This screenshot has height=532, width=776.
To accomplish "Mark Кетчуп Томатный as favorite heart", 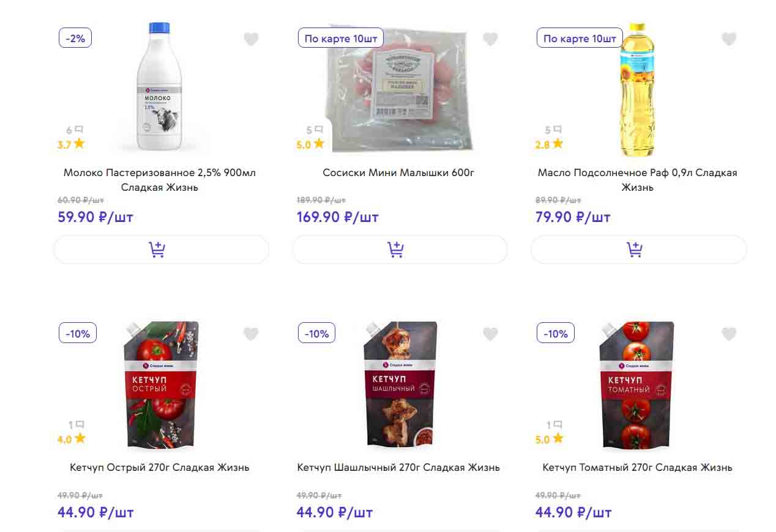I will point(728,334).
